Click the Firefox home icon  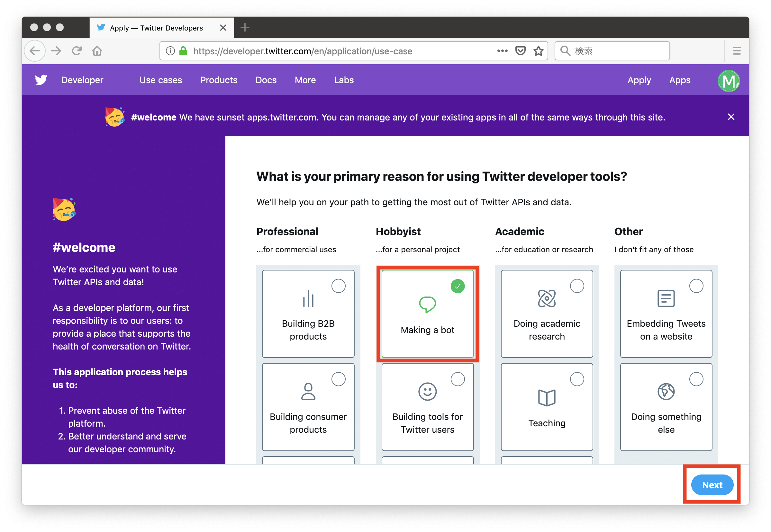pos(97,51)
